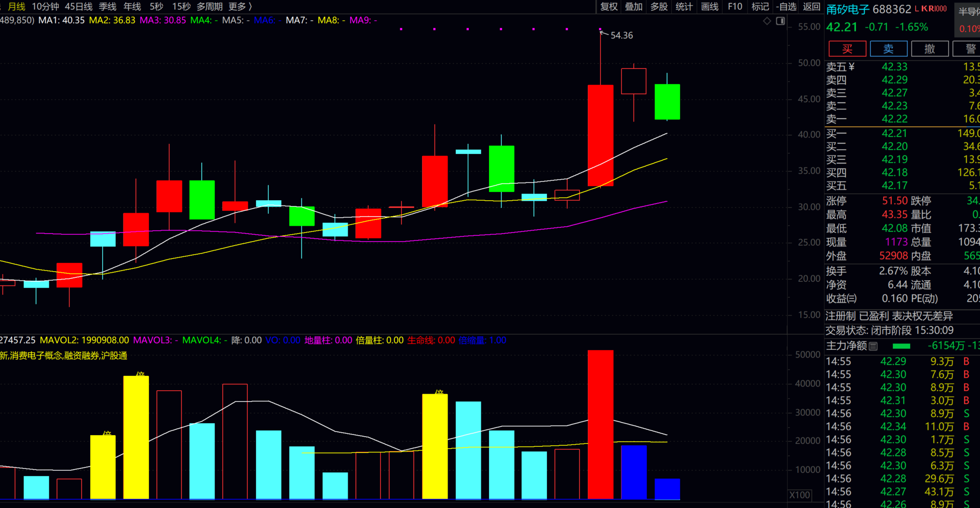
Task: Click the 54.36 high price marker arrow
Action: 603,33
